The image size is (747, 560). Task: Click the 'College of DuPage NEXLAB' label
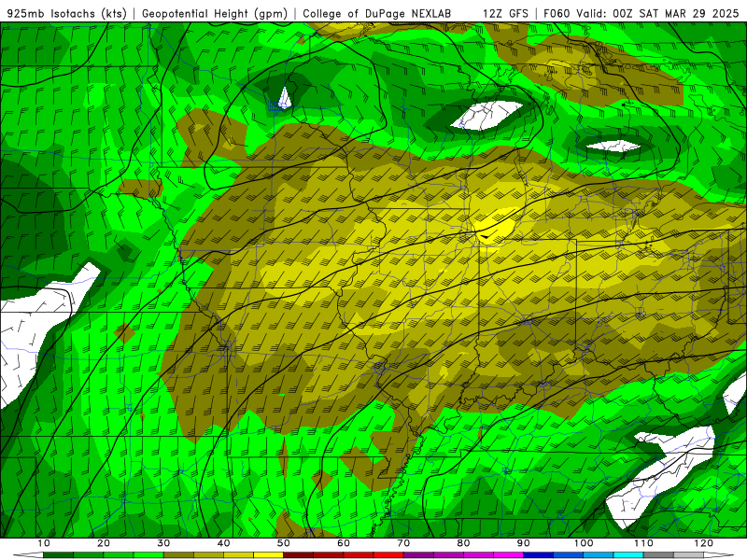(377, 13)
